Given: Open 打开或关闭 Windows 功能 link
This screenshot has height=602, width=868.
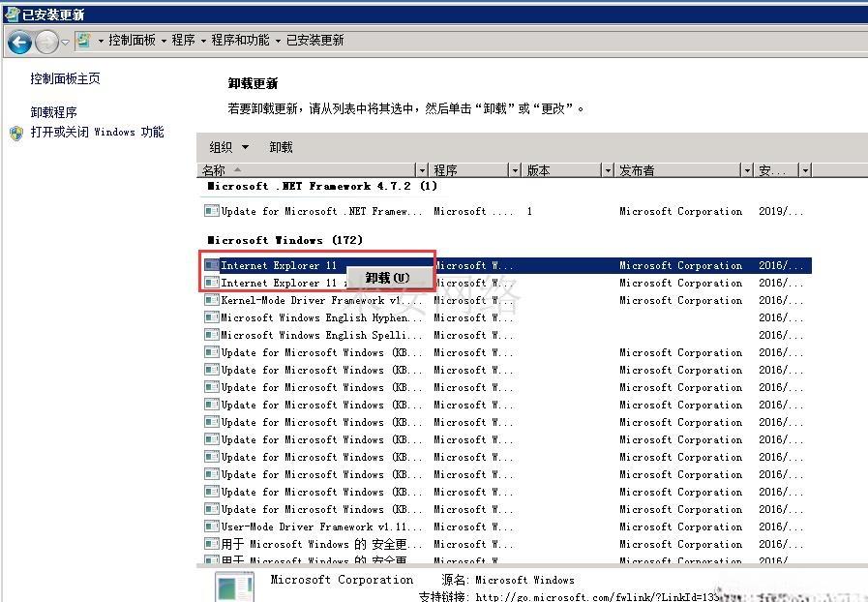Looking at the screenshot, I should click(x=97, y=132).
